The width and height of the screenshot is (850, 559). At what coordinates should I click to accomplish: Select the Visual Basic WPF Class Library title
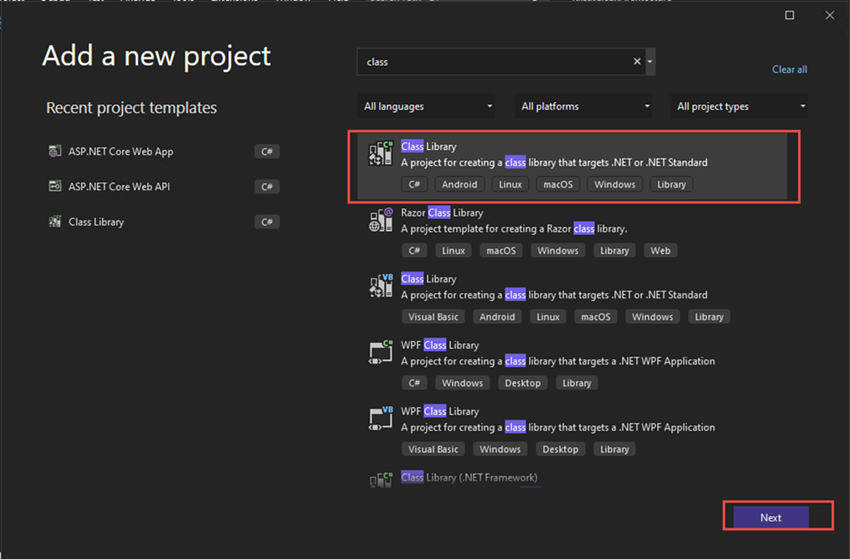tap(440, 411)
